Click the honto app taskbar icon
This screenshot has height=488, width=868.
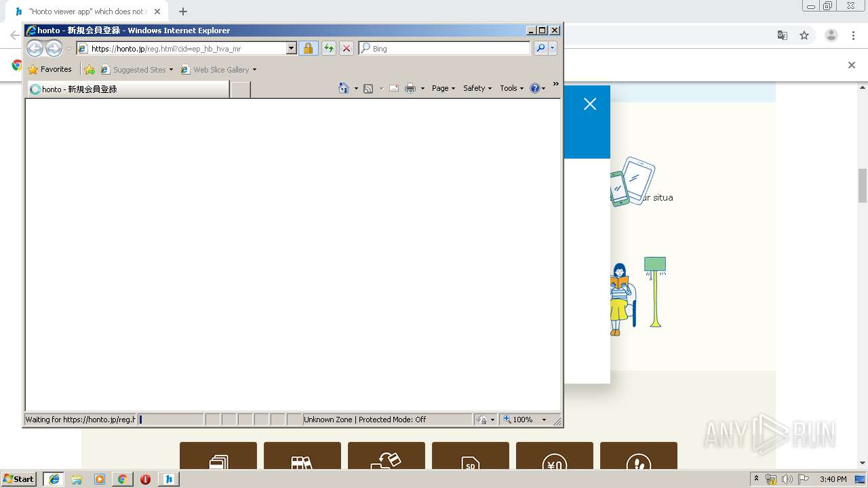(169, 479)
